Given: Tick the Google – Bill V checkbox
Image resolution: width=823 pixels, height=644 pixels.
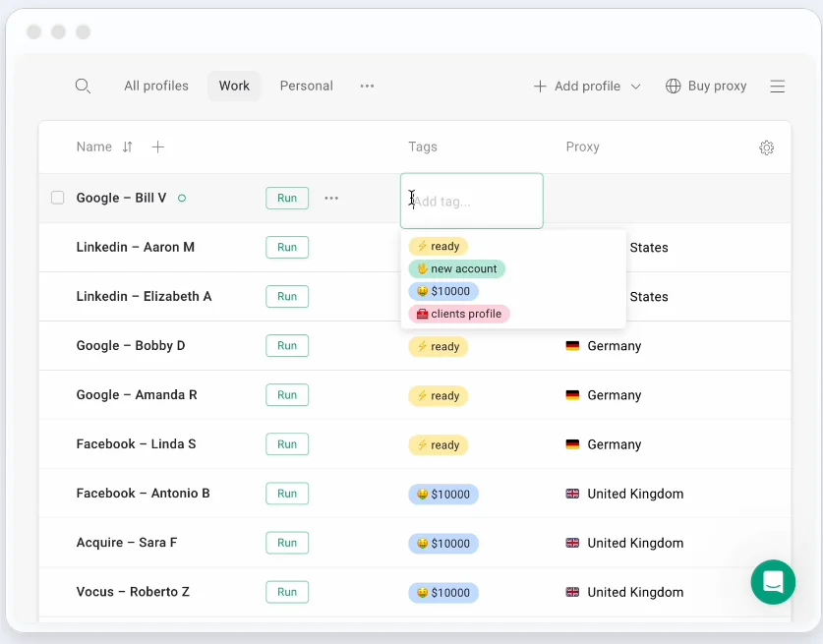Looking at the screenshot, I should point(58,198).
